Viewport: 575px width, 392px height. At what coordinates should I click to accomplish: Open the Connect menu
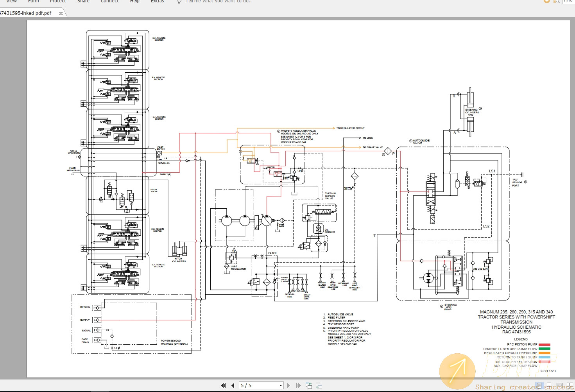(109, 2)
